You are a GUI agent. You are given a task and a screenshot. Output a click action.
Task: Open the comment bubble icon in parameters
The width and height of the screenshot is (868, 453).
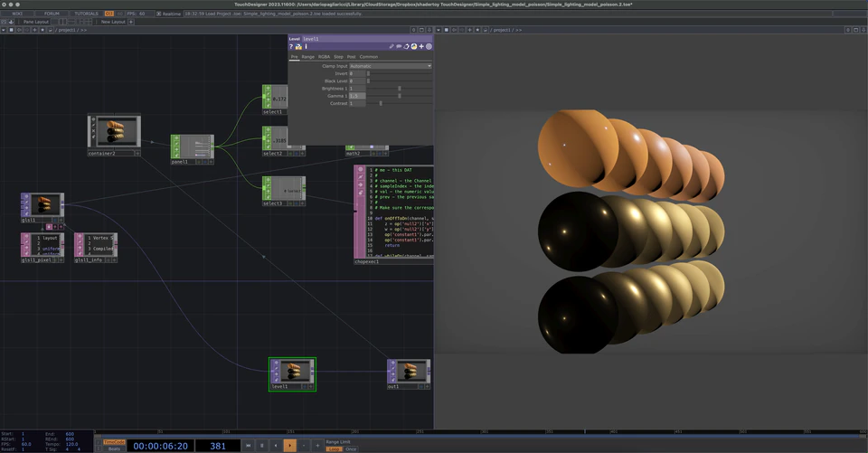click(x=399, y=46)
